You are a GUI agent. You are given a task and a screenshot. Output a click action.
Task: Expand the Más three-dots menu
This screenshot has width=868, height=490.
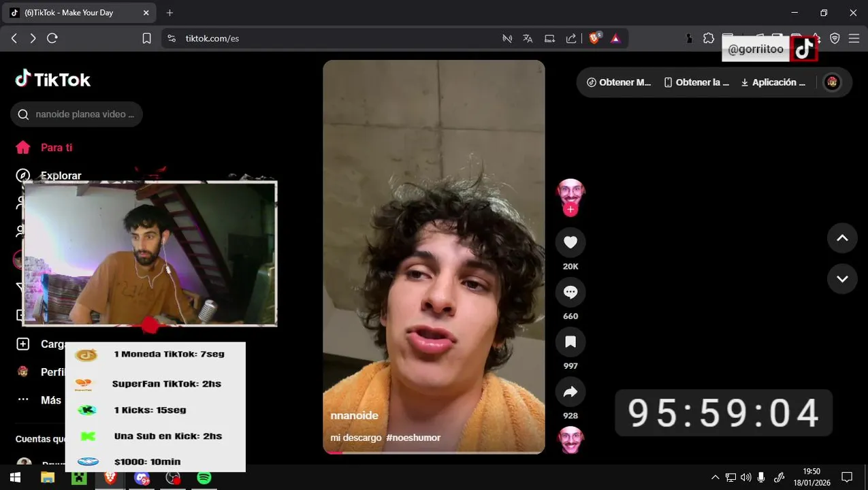(x=23, y=400)
